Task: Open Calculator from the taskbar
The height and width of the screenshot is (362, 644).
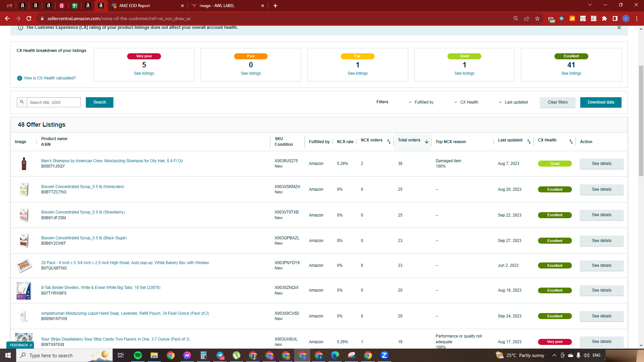Action: click(x=204, y=355)
